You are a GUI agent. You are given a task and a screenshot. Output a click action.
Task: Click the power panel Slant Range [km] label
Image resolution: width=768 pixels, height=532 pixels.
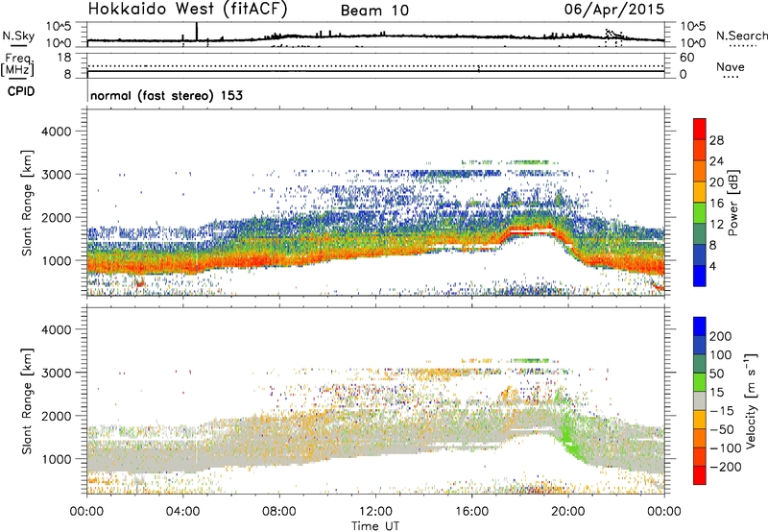(27, 203)
